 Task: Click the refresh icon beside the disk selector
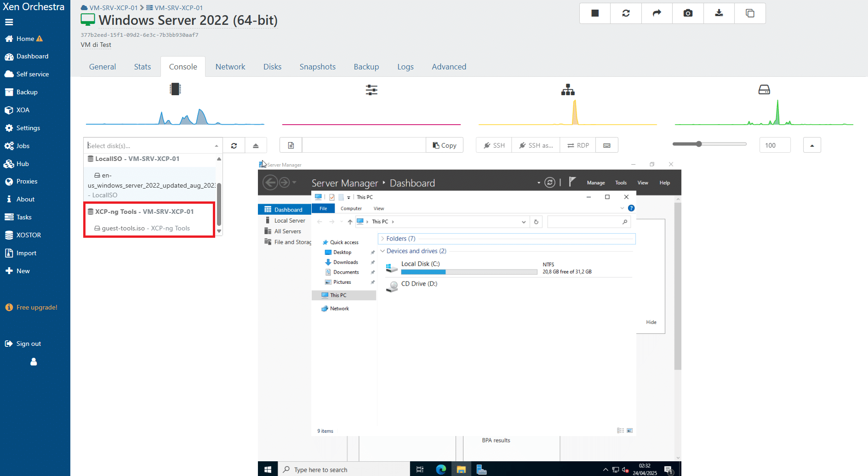coord(234,145)
